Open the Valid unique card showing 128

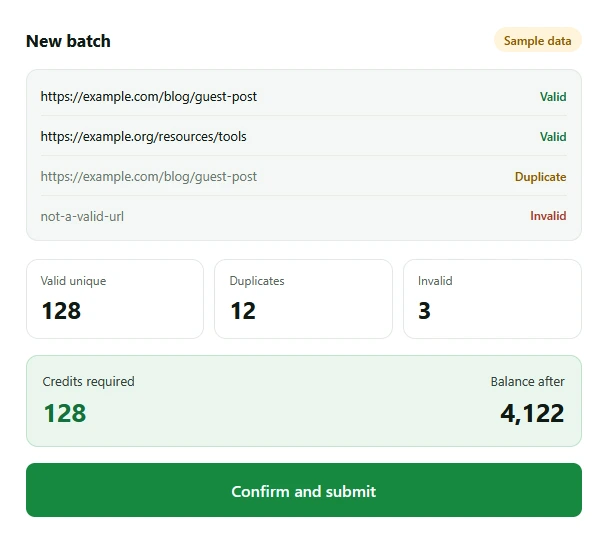[x=115, y=299]
